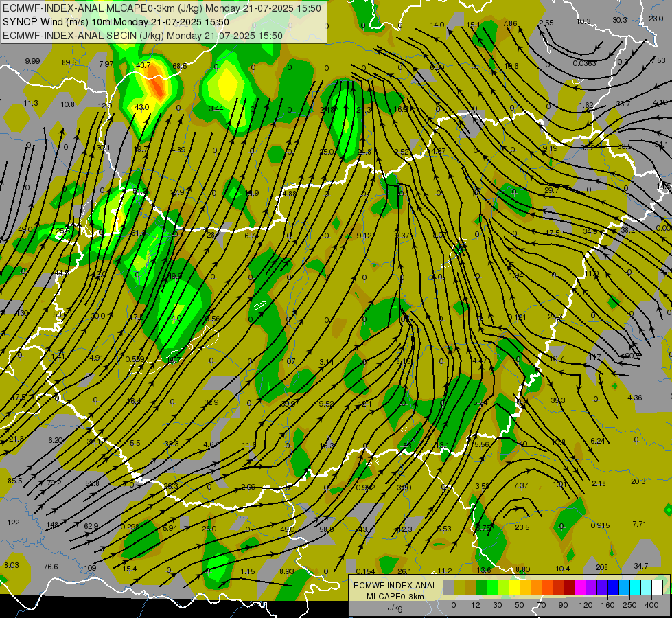Click the map value '28.4'
Screen dimensions: 672x618
(214, 235)
